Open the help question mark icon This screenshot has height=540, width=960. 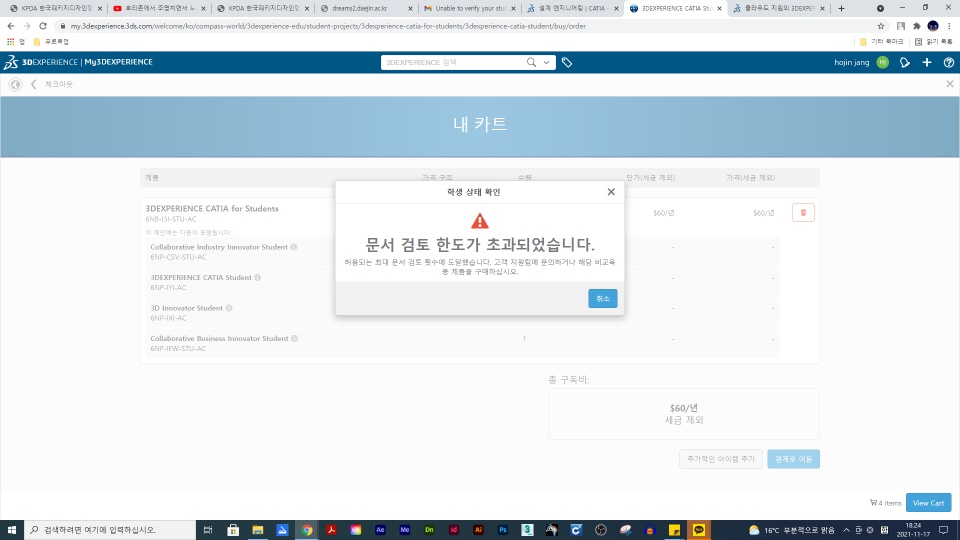pyautogui.click(x=948, y=62)
